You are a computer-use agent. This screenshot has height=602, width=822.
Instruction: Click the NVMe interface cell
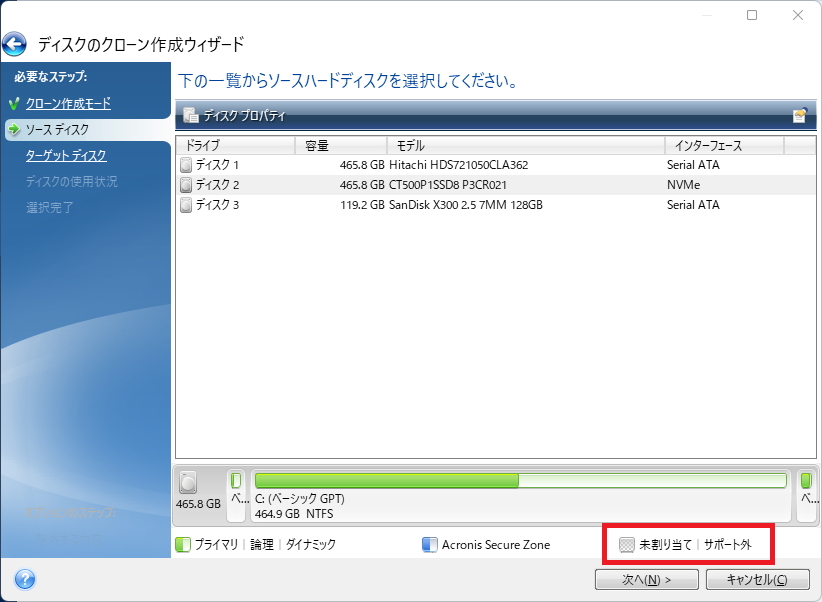(684, 185)
